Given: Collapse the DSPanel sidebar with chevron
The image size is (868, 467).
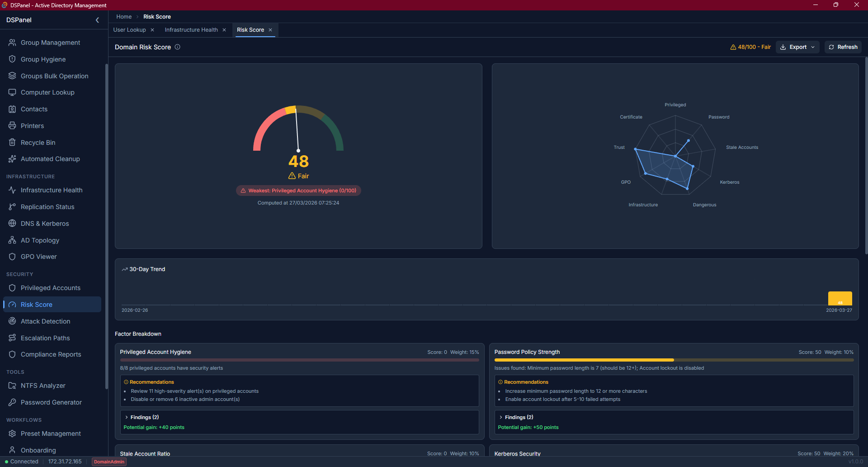Looking at the screenshot, I should 97,20.
